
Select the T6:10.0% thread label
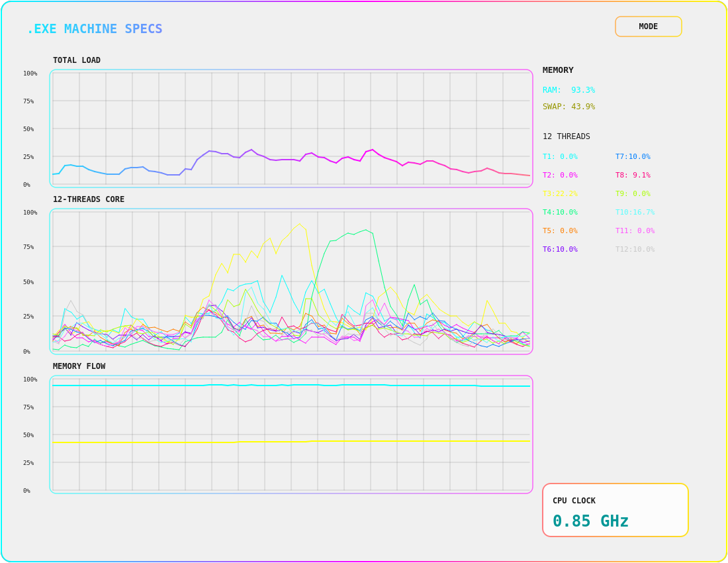(x=560, y=250)
